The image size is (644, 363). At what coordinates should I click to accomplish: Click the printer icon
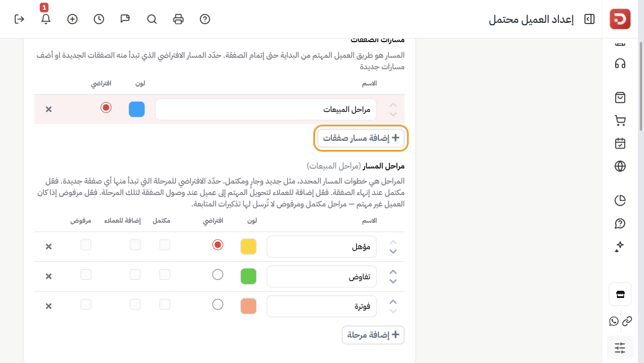click(x=178, y=19)
